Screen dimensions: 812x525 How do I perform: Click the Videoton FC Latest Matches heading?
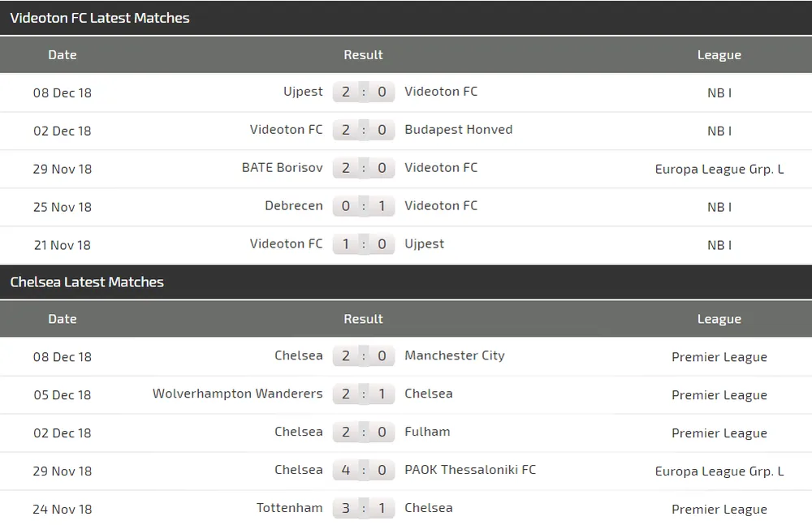pos(100,18)
